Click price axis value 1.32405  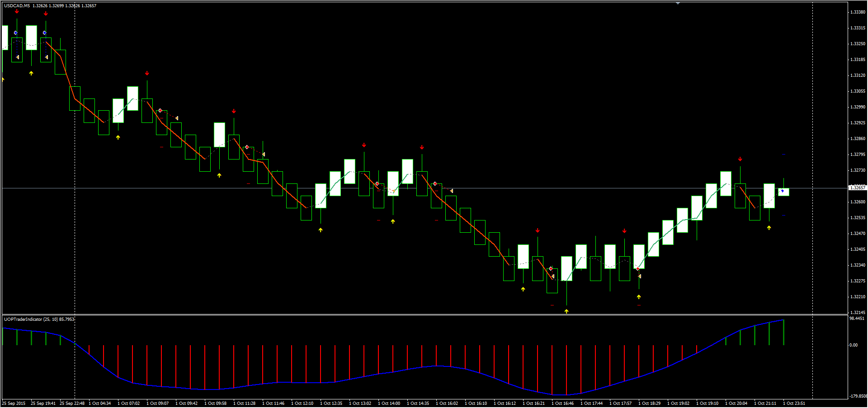pos(858,249)
